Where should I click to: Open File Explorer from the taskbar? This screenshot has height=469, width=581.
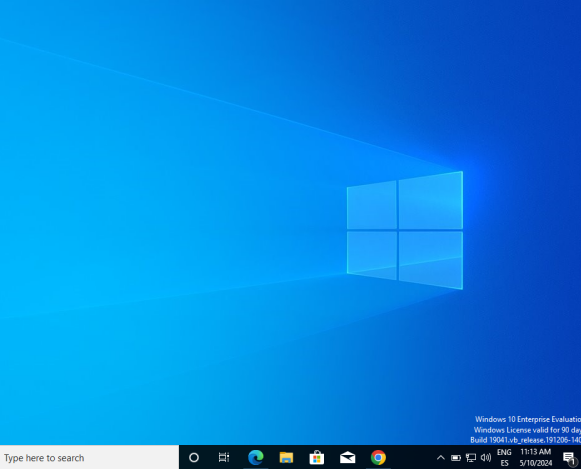286,458
